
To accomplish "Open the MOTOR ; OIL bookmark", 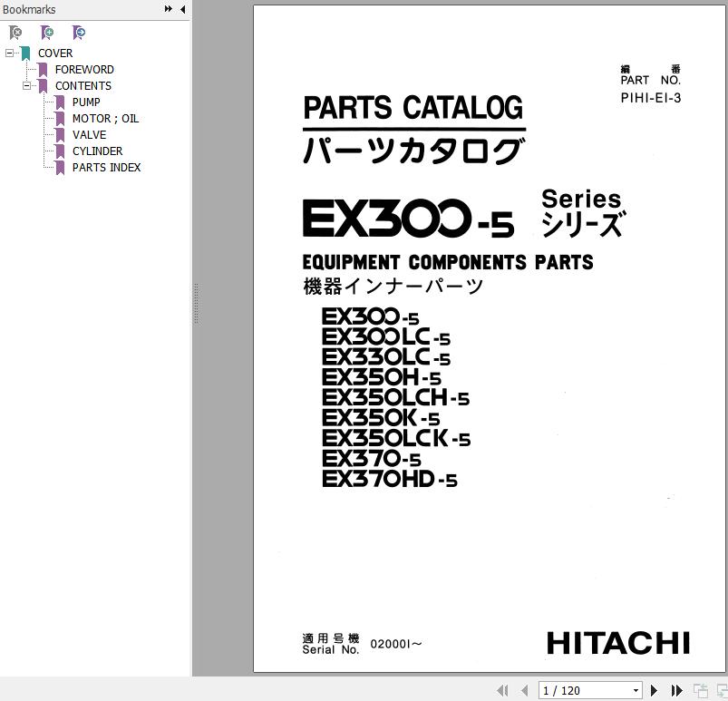I will pyautogui.click(x=106, y=119).
